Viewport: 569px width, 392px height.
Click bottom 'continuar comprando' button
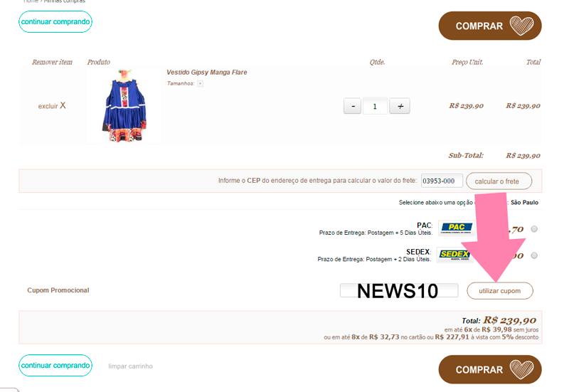55,366
